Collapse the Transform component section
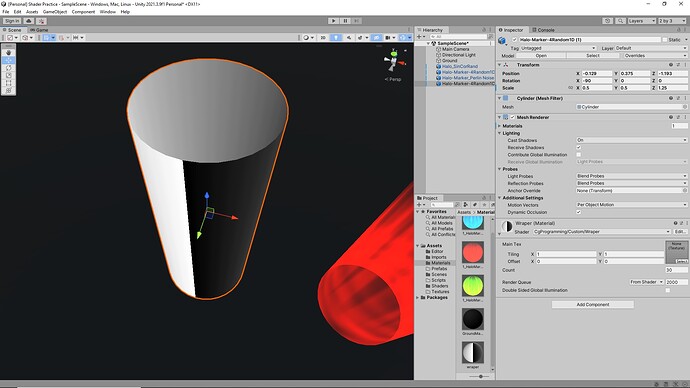The width and height of the screenshot is (690, 388). pyautogui.click(x=499, y=65)
